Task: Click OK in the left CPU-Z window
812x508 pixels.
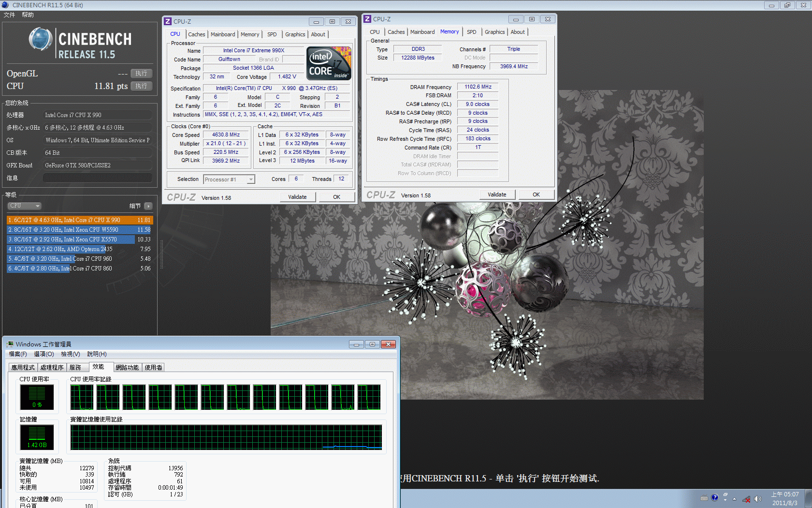Action: click(x=337, y=197)
